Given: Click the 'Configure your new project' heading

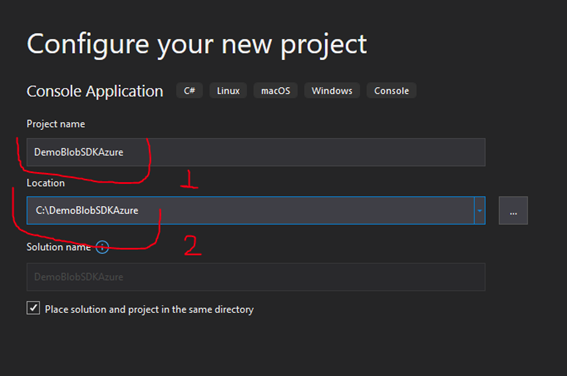Looking at the screenshot, I should point(197,45).
